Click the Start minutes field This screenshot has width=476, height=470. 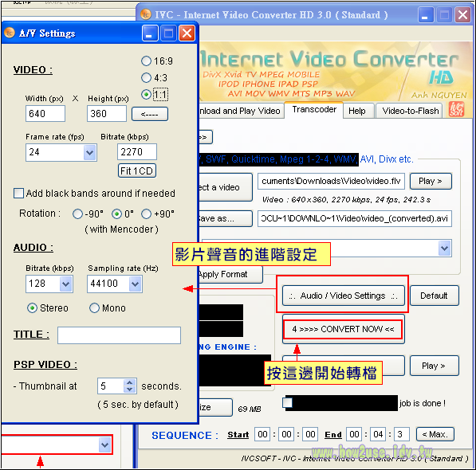pyautogui.click(x=286, y=434)
